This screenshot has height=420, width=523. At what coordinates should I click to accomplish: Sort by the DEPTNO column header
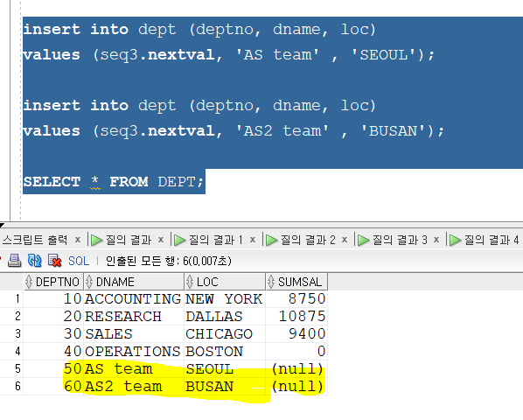click(x=53, y=282)
